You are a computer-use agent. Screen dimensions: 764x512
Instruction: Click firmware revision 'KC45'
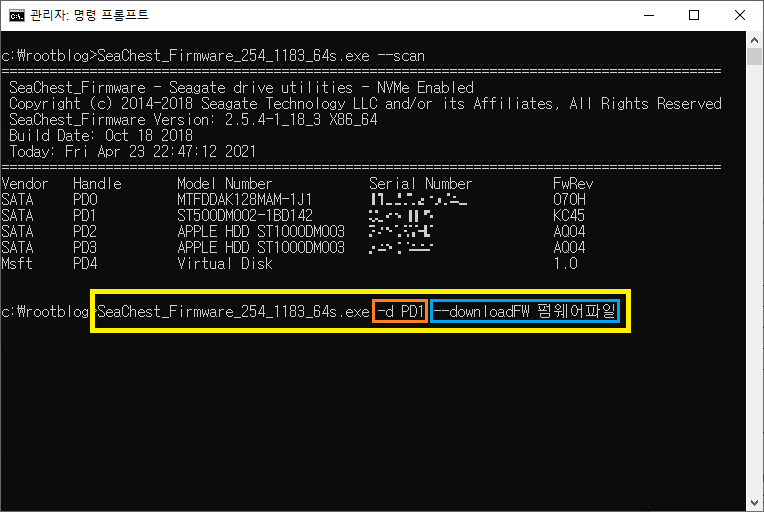tap(569, 216)
